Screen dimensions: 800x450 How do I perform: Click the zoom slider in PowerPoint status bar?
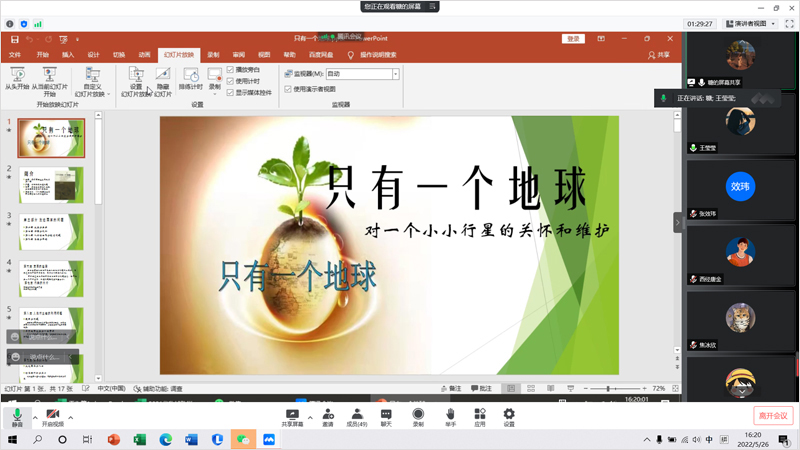click(610, 388)
